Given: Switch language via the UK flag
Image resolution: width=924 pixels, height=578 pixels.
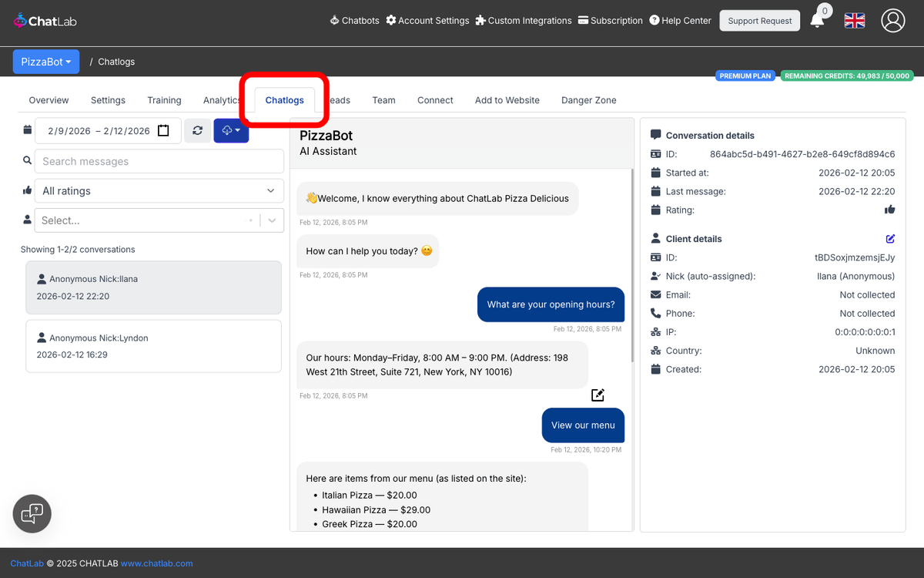Looking at the screenshot, I should (x=854, y=21).
